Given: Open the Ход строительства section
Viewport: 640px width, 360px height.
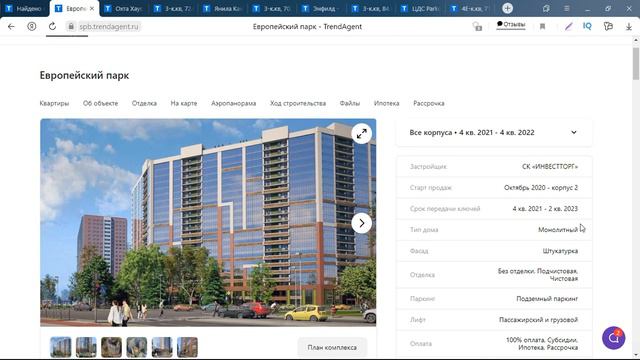Looking at the screenshot, I should (x=298, y=103).
